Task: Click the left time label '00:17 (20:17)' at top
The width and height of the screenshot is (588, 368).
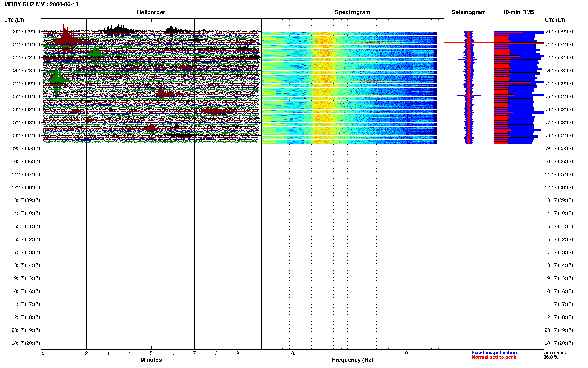Action: point(26,31)
